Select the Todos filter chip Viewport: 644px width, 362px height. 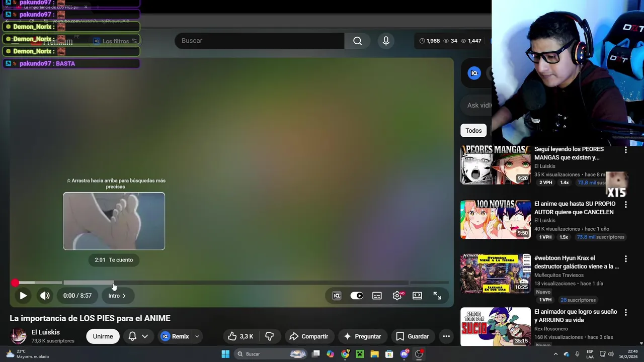click(x=473, y=131)
